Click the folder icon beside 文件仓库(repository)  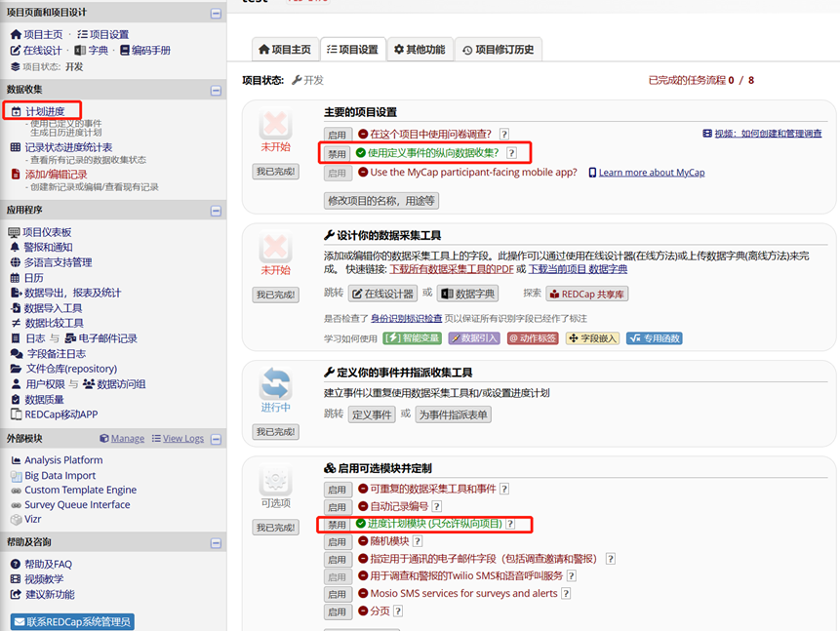(16, 369)
